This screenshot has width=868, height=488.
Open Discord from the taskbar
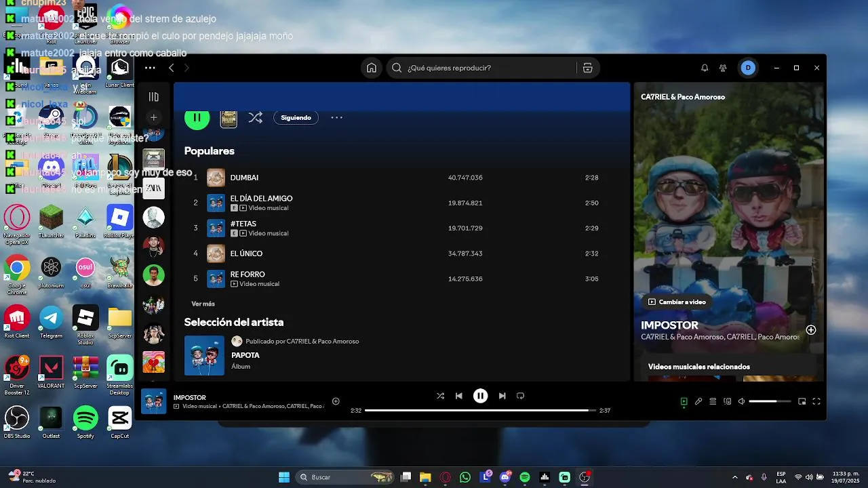[505, 477]
